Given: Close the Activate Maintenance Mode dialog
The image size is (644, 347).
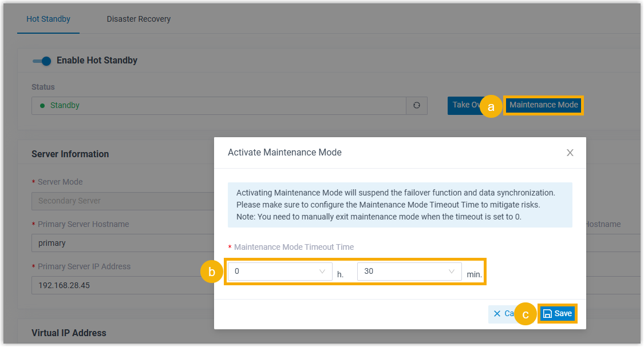Looking at the screenshot, I should point(570,153).
